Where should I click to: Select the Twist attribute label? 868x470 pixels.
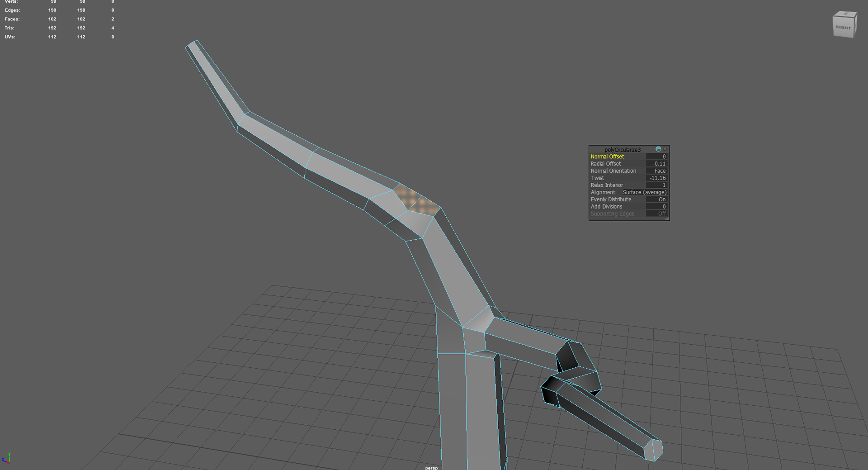(597, 178)
